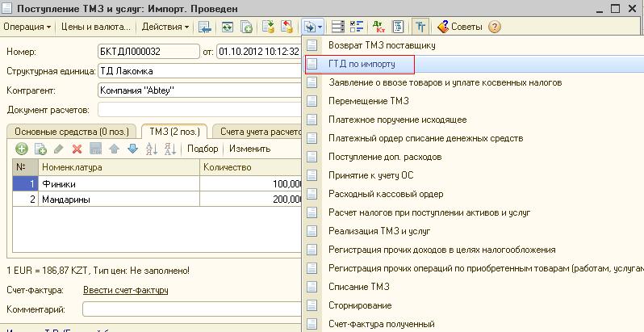Click the Дт/Кт posting results icon
Screen dimensions: 644x332
pyautogui.click(x=378, y=27)
